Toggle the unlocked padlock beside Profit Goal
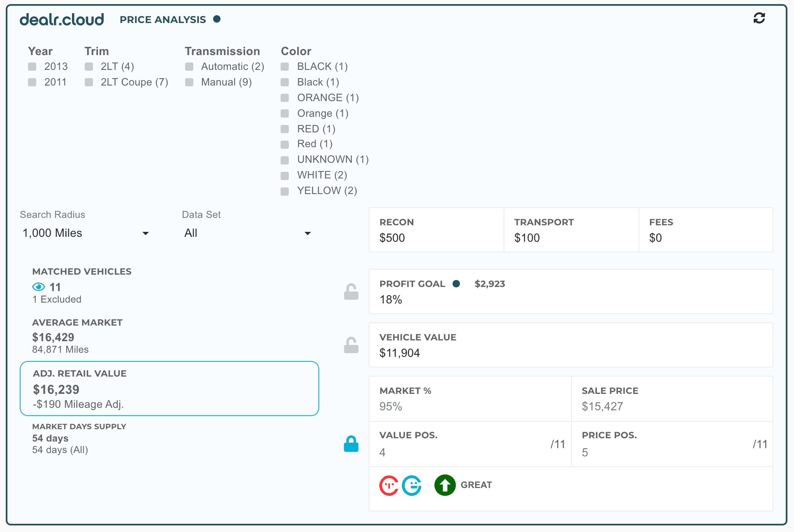794x532 pixels. coord(351,291)
